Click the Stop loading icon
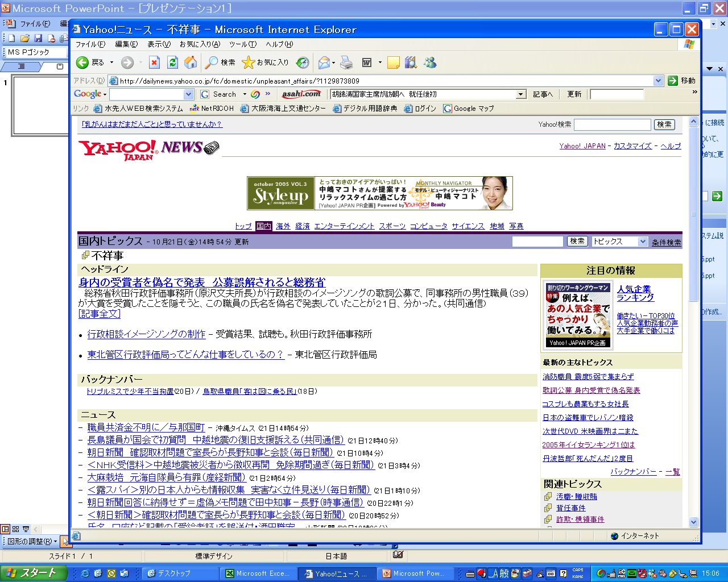The image size is (728, 582). pyautogui.click(x=154, y=63)
